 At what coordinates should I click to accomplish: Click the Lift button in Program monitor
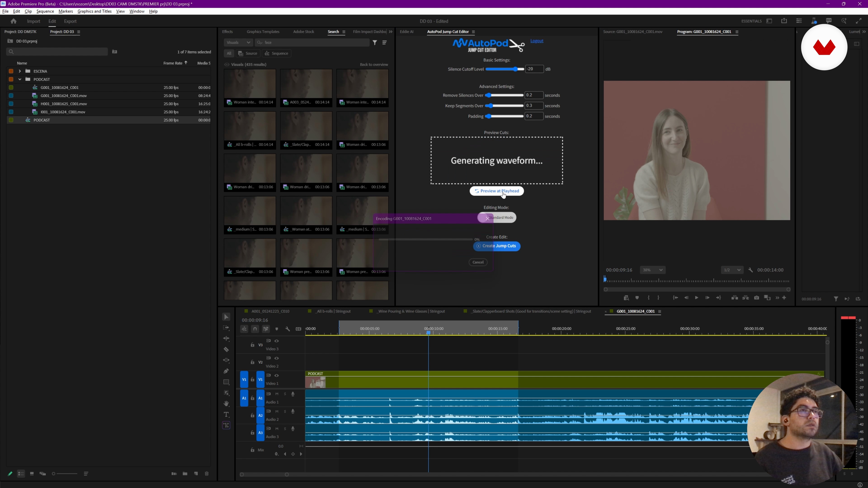point(735,298)
